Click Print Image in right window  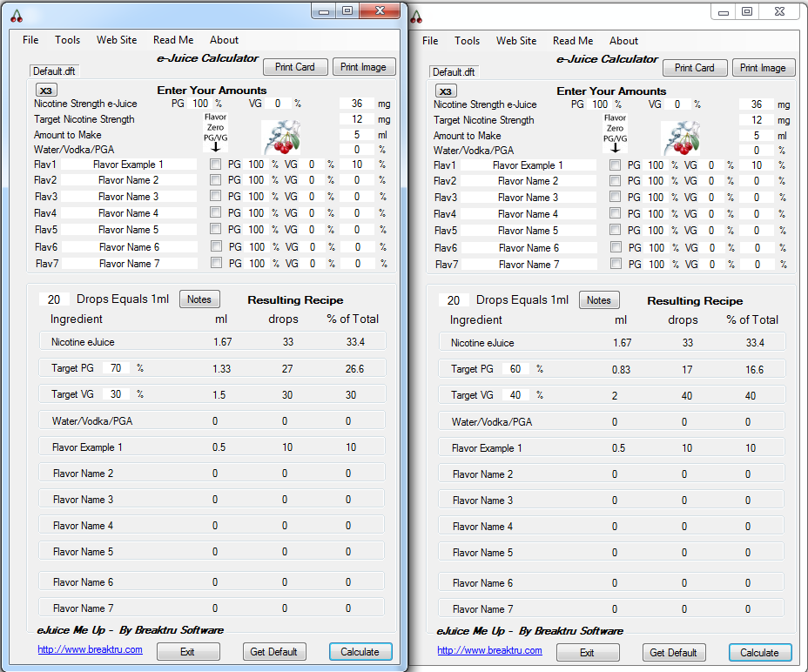[764, 68]
